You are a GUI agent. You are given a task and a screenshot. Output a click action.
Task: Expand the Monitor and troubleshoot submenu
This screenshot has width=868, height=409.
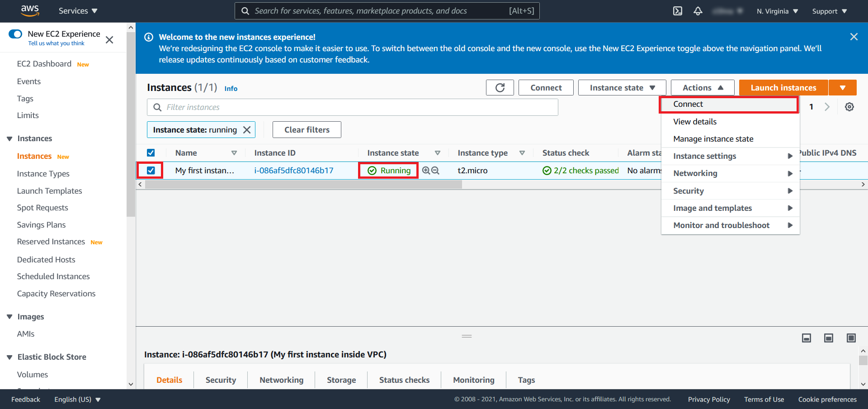pos(730,225)
